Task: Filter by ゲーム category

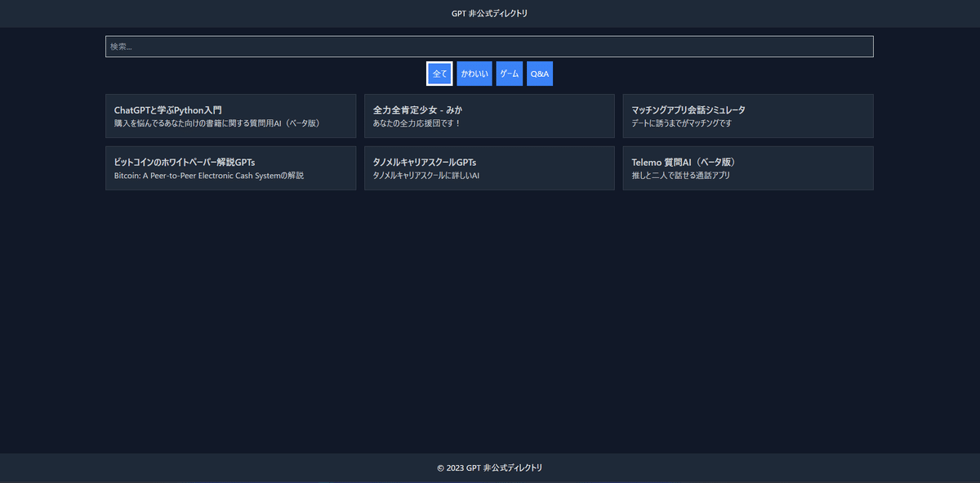Action: coord(510,74)
